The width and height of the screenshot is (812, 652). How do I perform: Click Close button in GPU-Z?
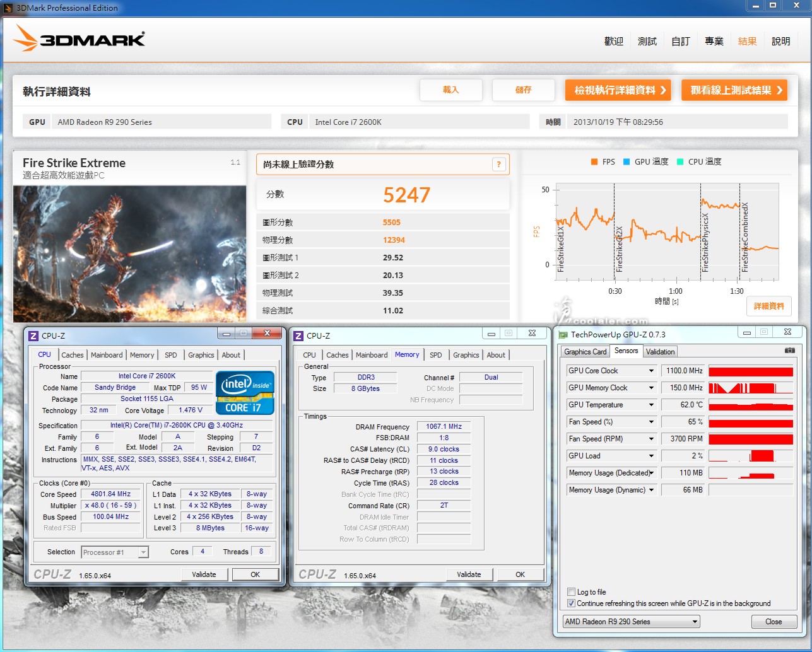774,622
